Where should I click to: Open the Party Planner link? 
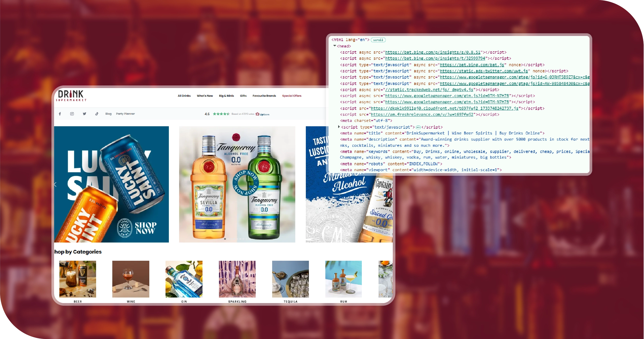click(x=125, y=114)
